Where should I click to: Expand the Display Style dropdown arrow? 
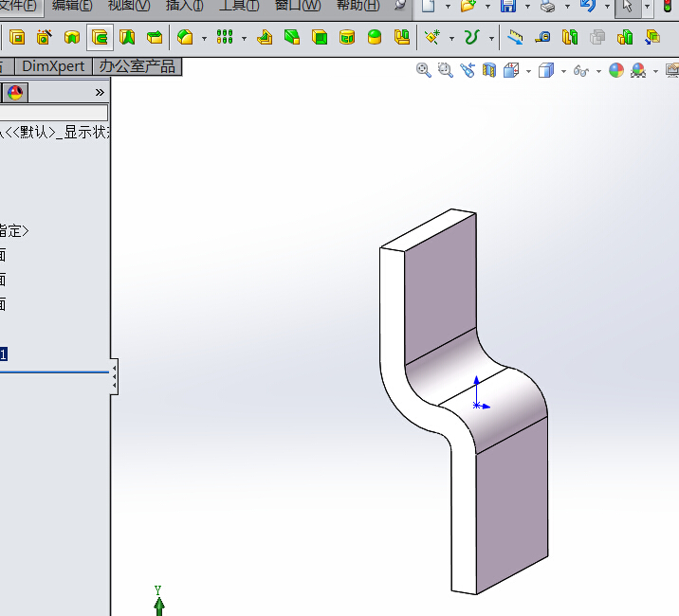coord(564,71)
